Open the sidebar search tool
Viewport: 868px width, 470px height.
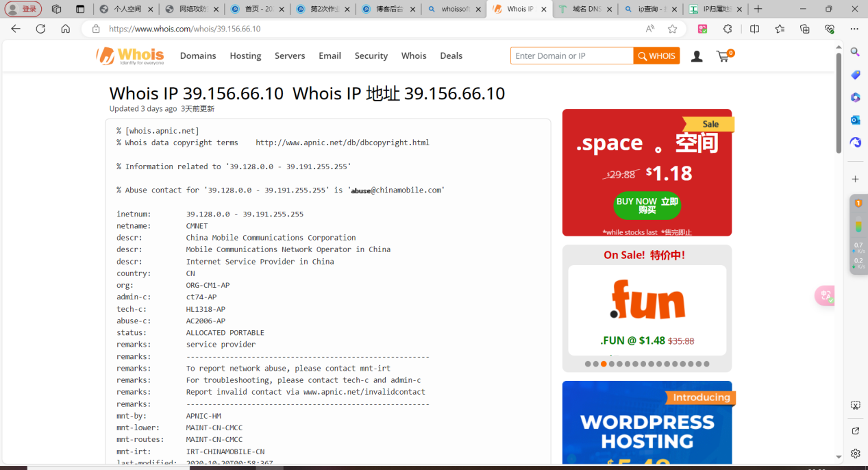click(x=855, y=52)
